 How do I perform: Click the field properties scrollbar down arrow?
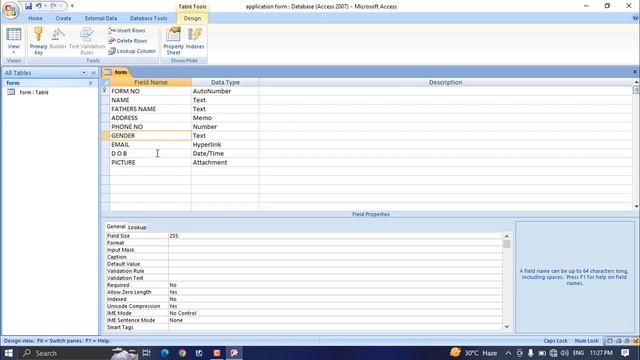pyautogui.click(x=507, y=326)
